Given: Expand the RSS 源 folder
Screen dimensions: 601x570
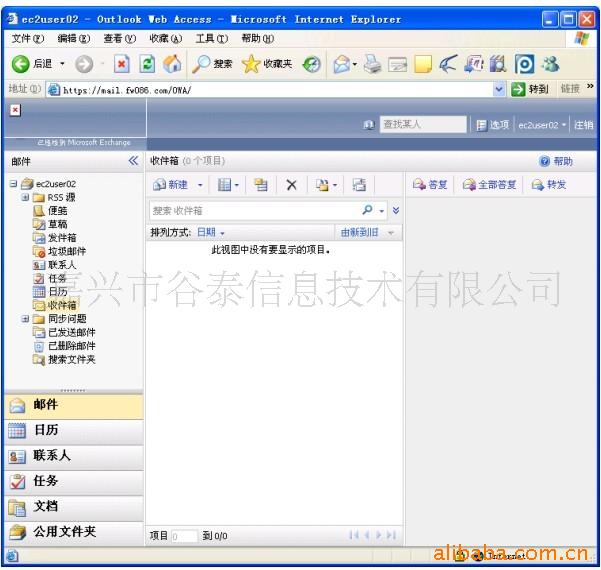Looking at the screenshot, I should click(x=25, y=197).
